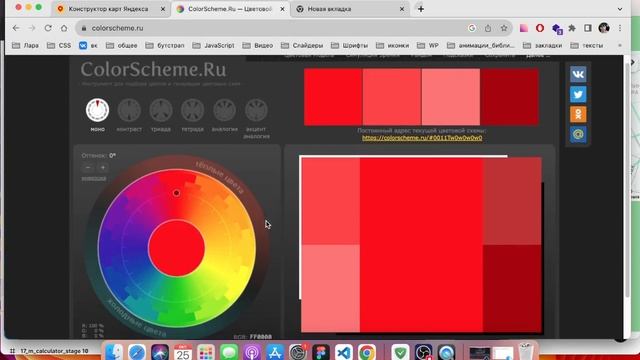This screenshot has width=640, height=360.
Task: Open the бутстрап bookmarks folder
Action: click(x=165, y=45)
